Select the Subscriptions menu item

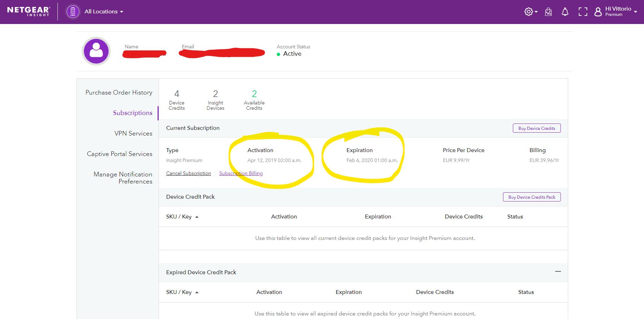pos(133,113)
